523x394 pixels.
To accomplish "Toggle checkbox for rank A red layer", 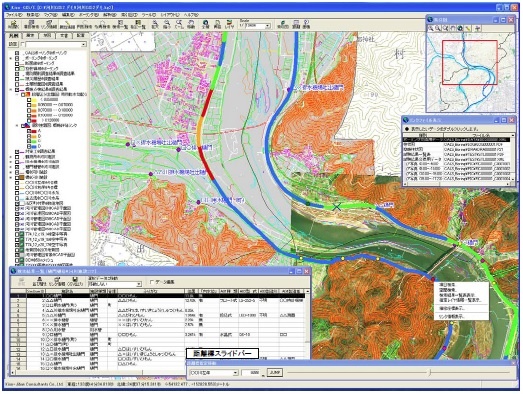I will pos(29,131).
